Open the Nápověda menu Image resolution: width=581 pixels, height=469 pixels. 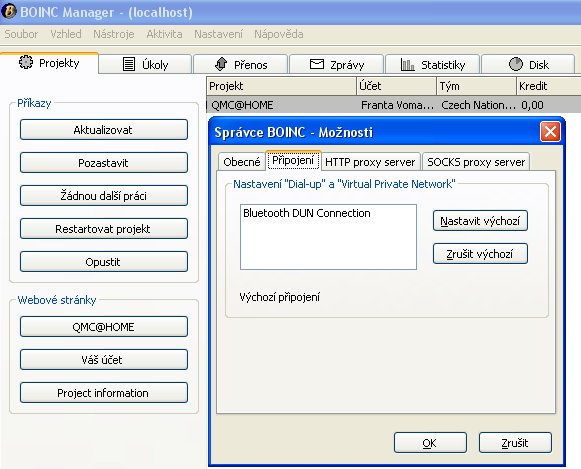point(279,34)
